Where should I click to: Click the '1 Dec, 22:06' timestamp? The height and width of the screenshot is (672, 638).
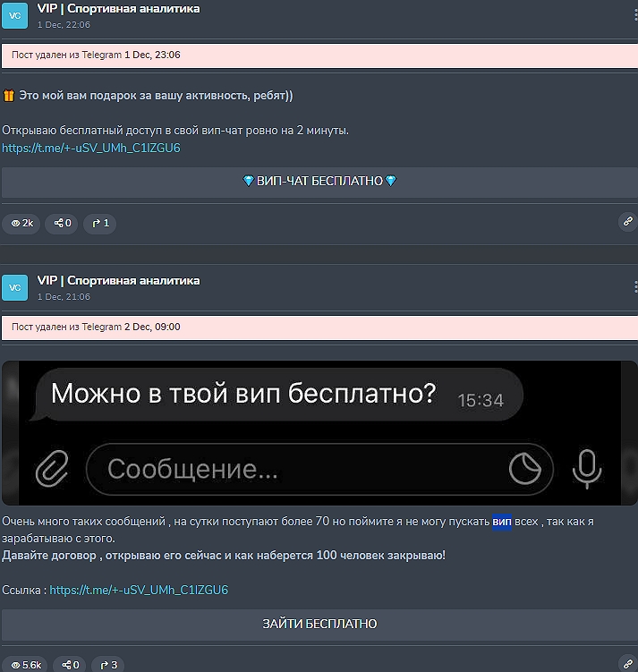[64, 25]
